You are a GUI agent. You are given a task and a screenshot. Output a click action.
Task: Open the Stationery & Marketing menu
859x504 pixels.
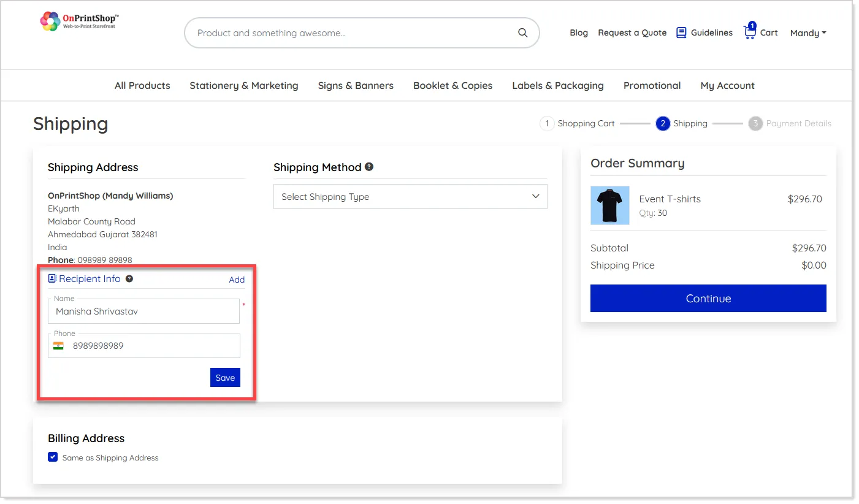244,86
